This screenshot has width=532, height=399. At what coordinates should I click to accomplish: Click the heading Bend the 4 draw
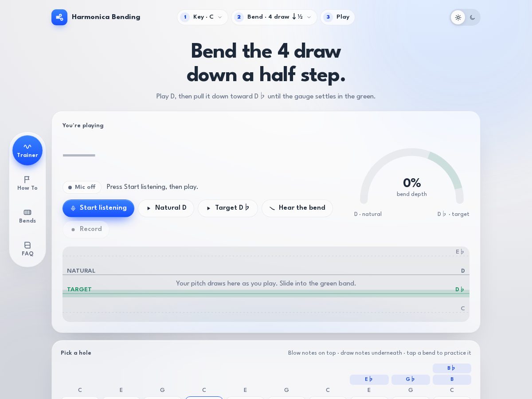(266, 52)
